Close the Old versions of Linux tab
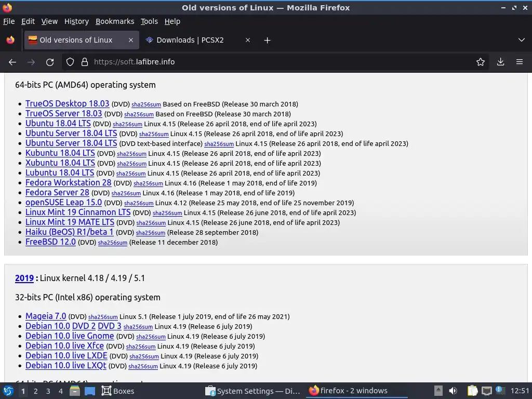532x399 pixels. tap(131, 40)
